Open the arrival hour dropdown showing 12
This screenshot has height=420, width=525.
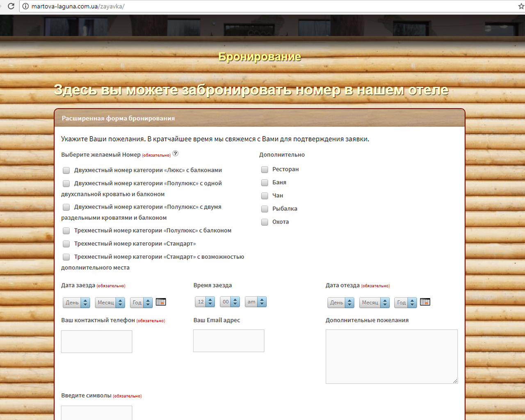pyautogui.click(x=205, y=302)
